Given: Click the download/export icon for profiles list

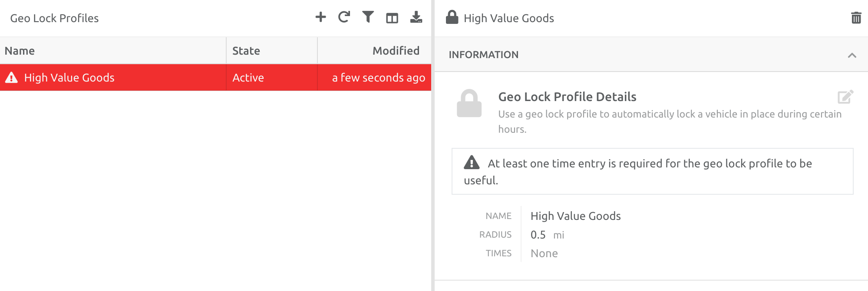Looking at the screenshot, I should (416, 18).
